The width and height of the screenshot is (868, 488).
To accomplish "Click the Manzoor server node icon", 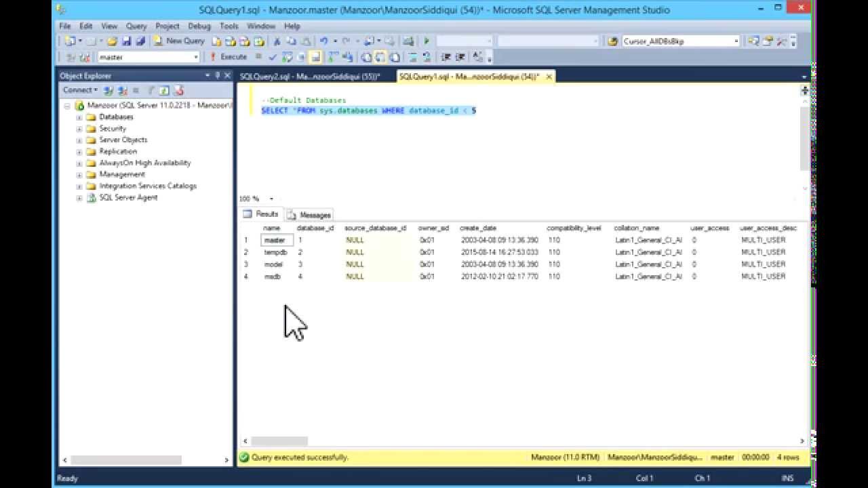I will pos(79,106).
